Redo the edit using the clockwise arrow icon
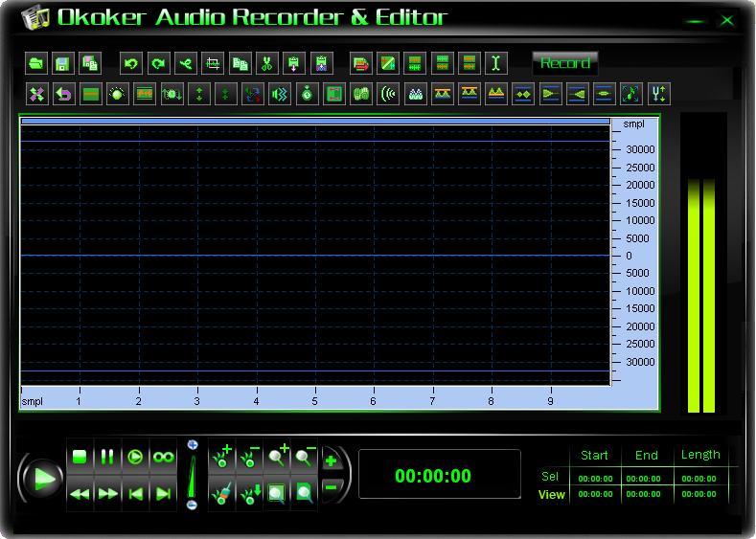The image size is (756, 539). click(x=159, y=63)
